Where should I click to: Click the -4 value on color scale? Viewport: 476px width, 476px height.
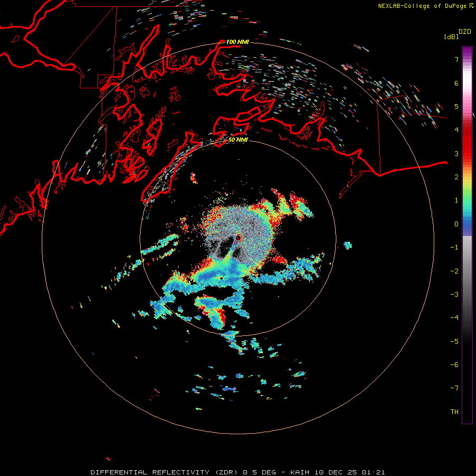pos(454,318)
